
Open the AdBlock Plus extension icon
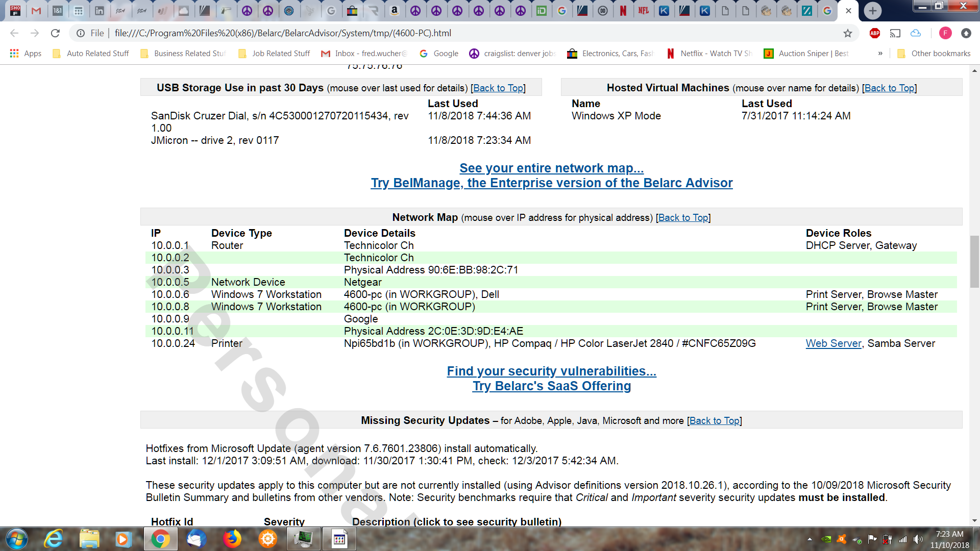click(875, 33)
